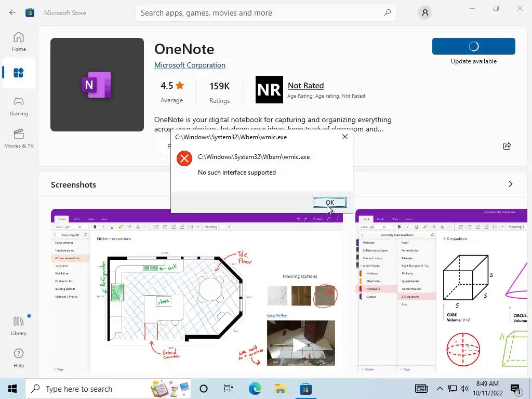
Task: Click the OneNote app logo tile
Action: 97,85
